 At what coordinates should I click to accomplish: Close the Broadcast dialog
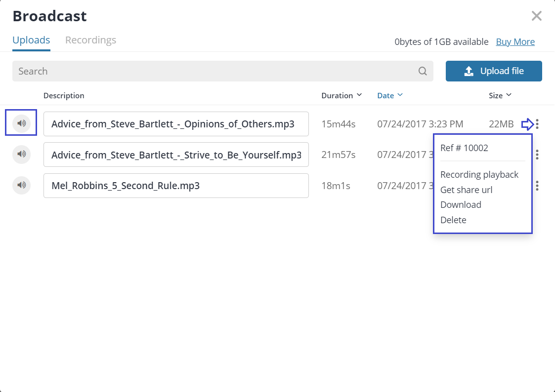536,16
